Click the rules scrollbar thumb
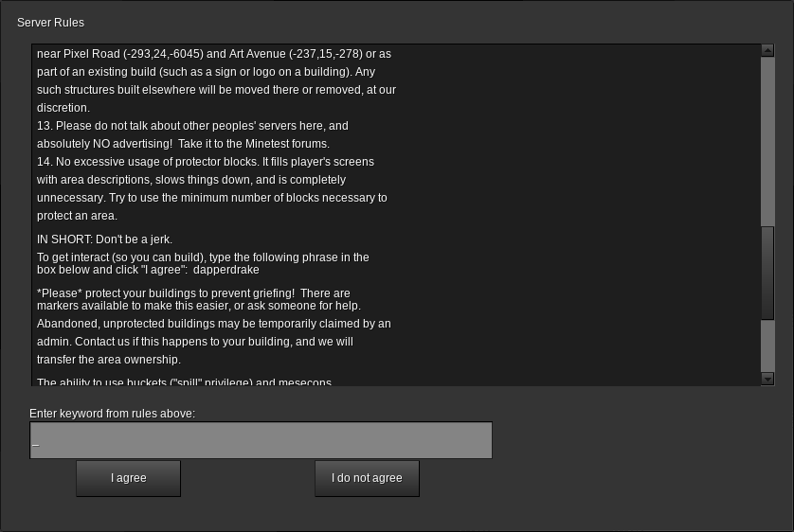 click(x=767, y=273)
